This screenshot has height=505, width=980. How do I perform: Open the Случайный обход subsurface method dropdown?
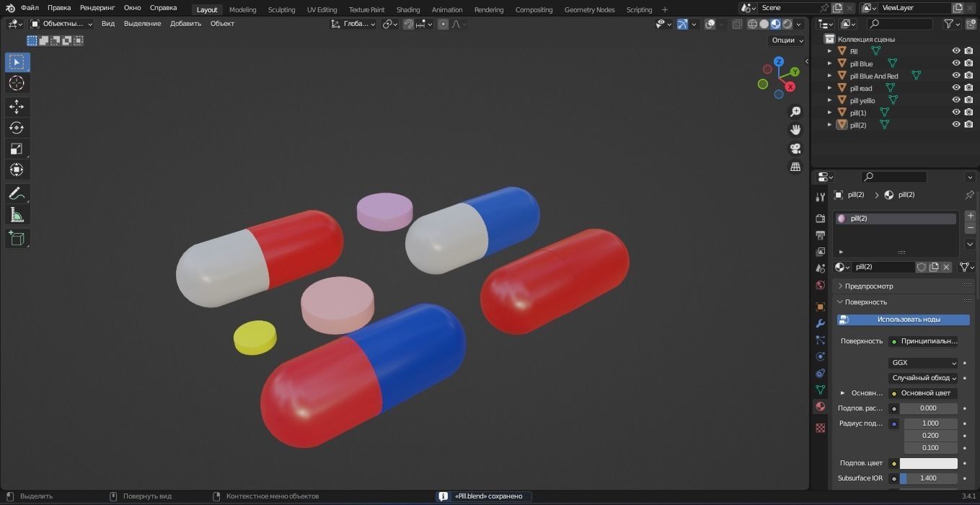[923, 378]
